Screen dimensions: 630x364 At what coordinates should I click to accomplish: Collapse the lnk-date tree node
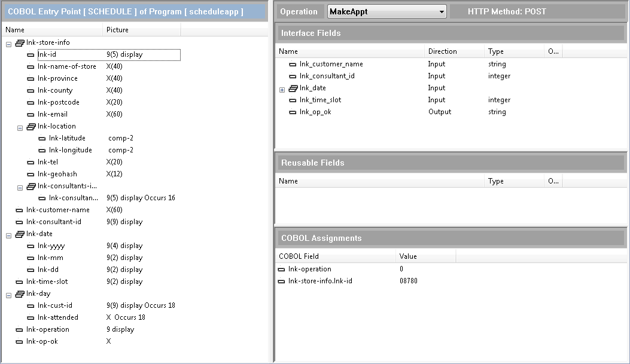coord(8,234)
